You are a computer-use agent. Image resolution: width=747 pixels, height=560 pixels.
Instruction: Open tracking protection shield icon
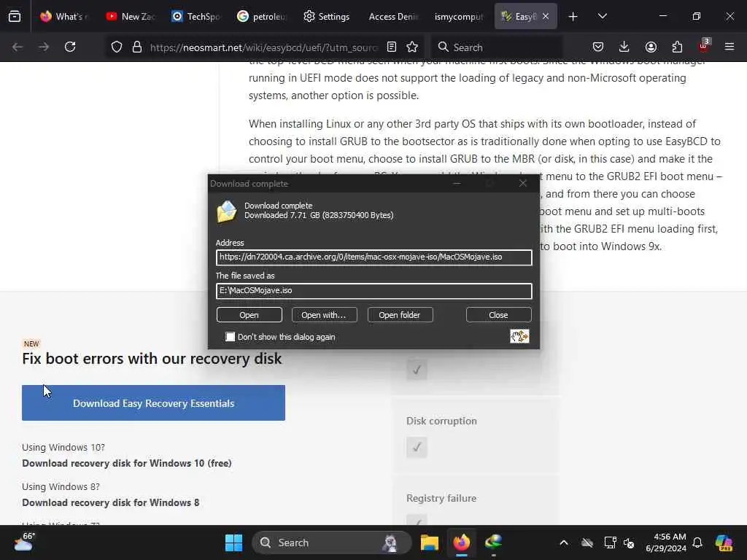point(117,47)
